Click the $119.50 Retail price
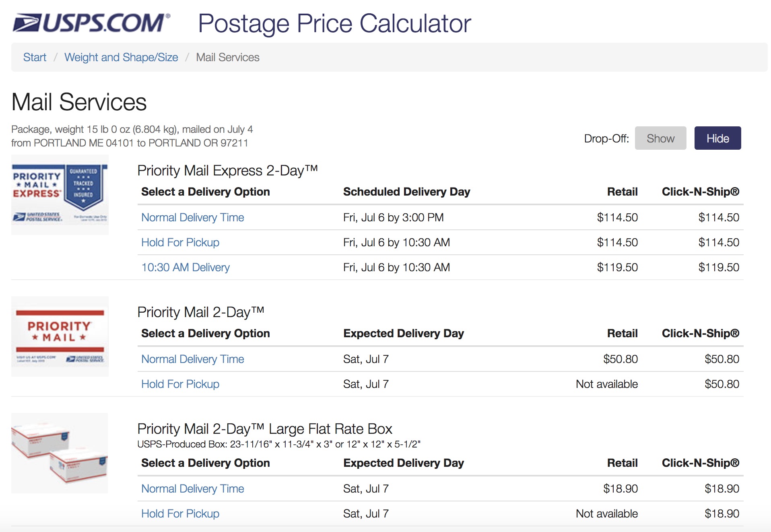 click(617, 267)
